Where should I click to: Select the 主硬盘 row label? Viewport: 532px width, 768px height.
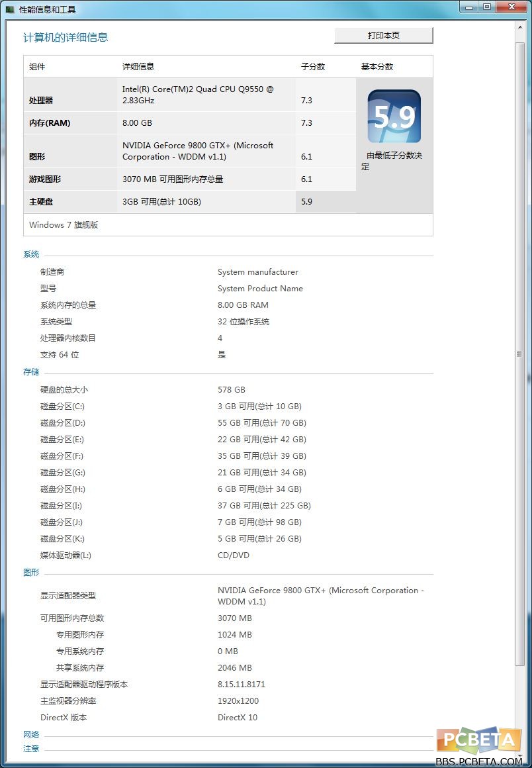41,202
